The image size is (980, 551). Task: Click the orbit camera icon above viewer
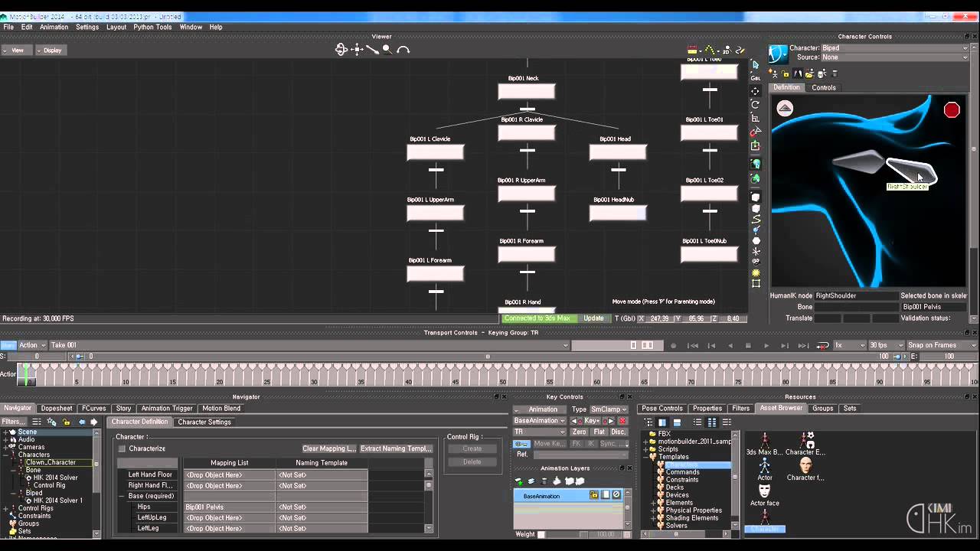point(341,49)
